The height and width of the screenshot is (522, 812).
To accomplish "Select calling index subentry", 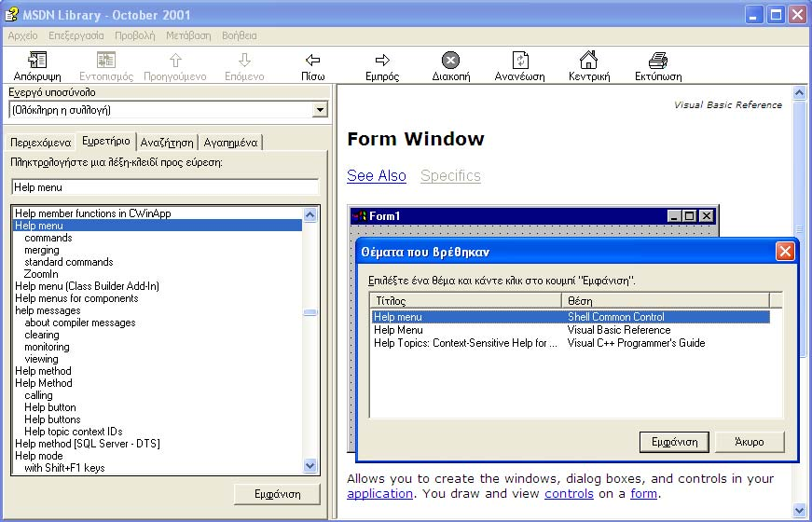I will pyautogui.click(x=38, y=395).
